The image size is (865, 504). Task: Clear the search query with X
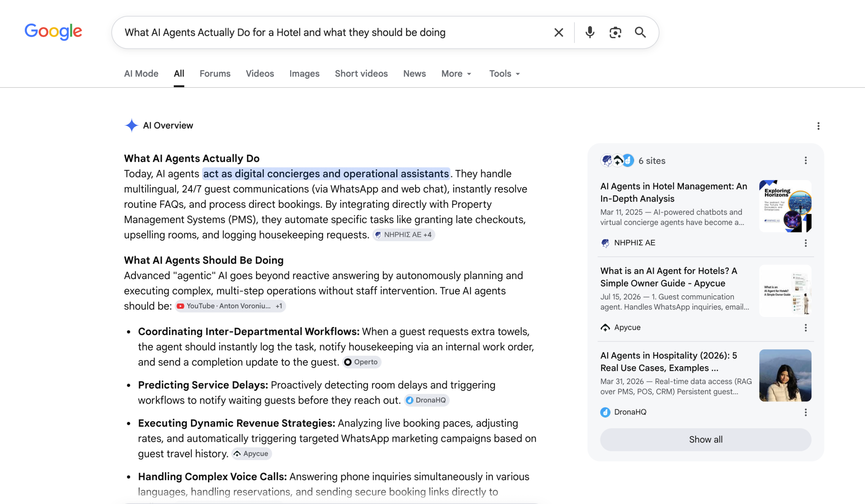point(559,32)
